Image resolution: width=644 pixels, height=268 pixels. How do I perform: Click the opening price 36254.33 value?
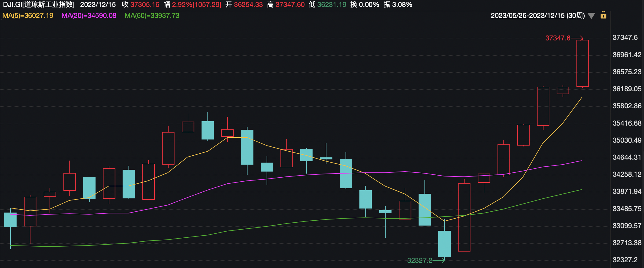(x=248, y=5)
